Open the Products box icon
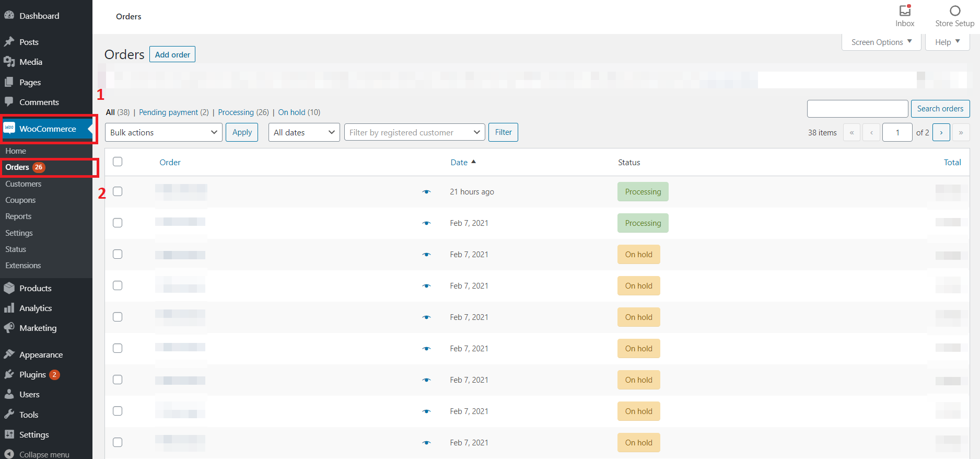Image resolution: width=980 pixels, height=459 pixels. point(9,288)
